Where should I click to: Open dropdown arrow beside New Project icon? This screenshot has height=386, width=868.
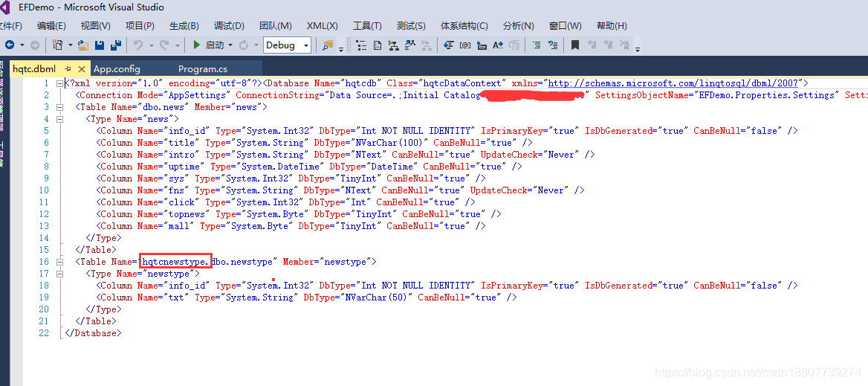(x=71, y=45)
